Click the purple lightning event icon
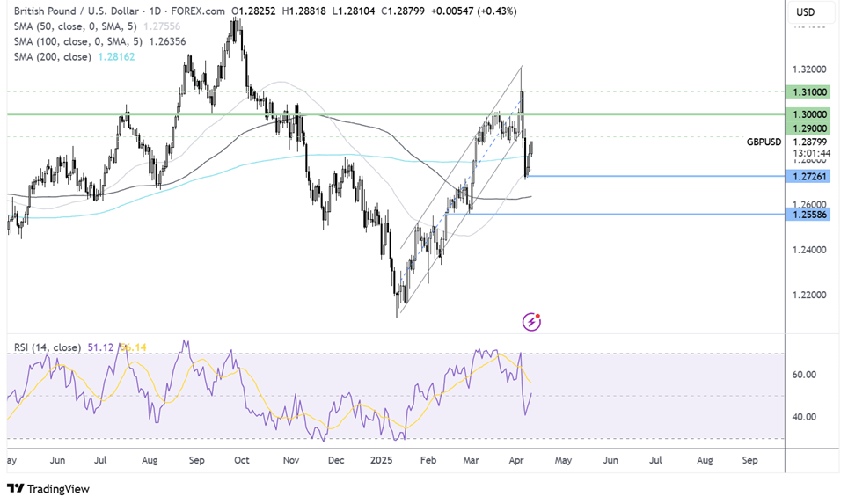This screenshot has height=504, width=848. tap(531, 322)
